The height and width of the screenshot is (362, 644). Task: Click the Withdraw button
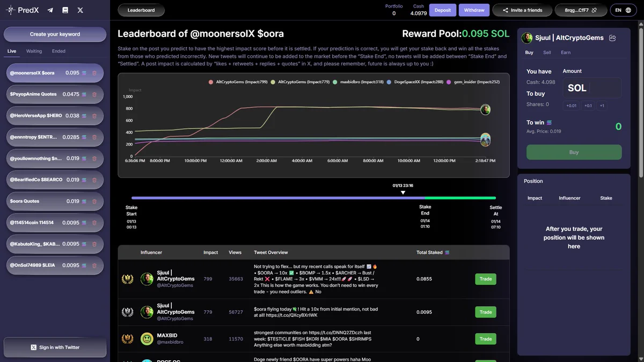474,10
